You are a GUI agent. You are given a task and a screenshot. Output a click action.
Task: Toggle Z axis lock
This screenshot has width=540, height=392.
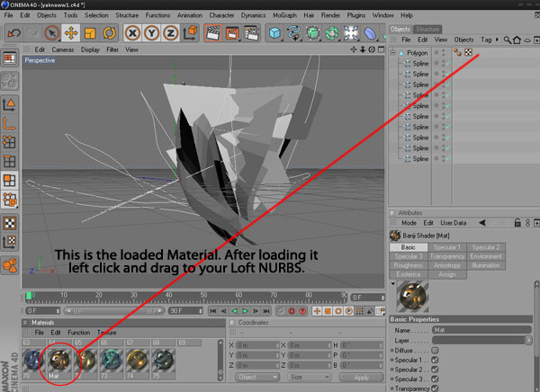pyautogui.click(x=170, y=33)
